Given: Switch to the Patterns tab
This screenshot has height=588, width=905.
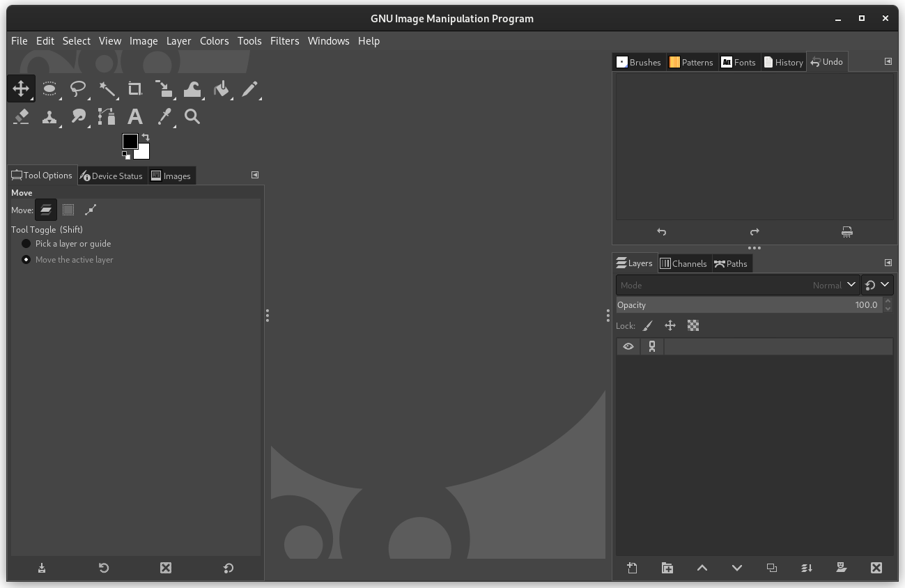Looking at the screenshot, I should coord(691,62).
